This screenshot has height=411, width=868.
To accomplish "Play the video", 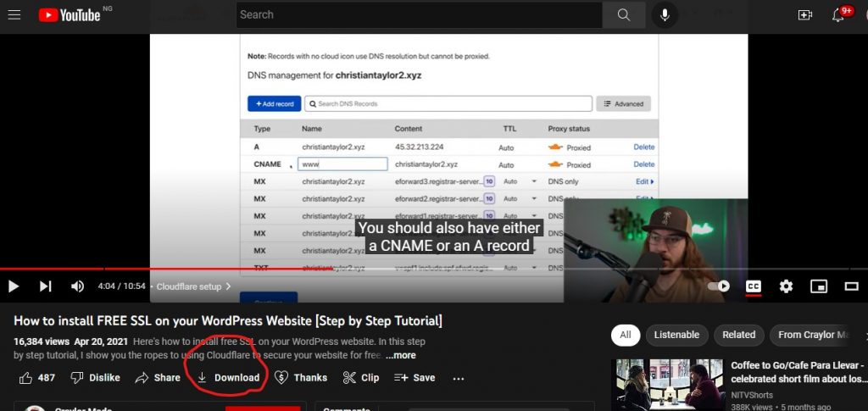I will 14,286.
